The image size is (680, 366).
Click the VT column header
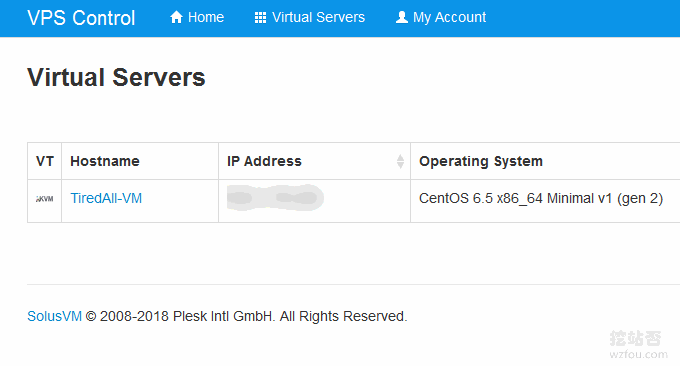click(x=45, y=161)
